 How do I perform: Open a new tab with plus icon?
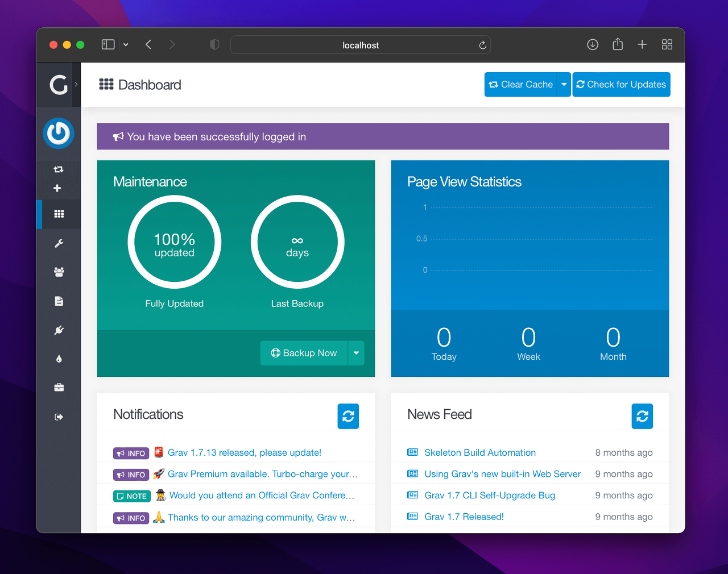tap(642, 44)
